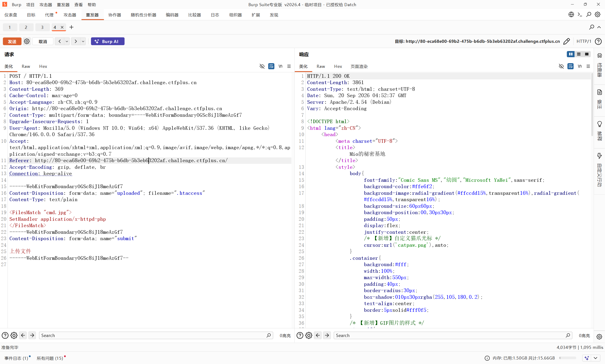Toggle \n newline display in request editor

(x=280, y=66)
